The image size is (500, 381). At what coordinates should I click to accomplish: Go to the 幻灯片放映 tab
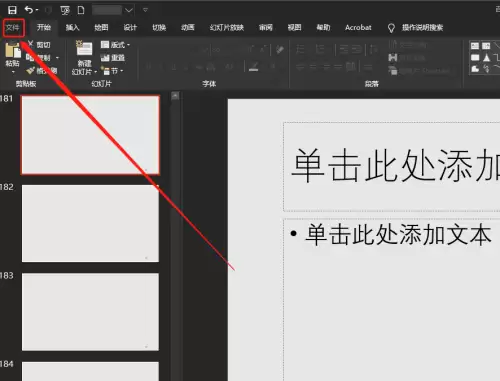tap(227, 27)
